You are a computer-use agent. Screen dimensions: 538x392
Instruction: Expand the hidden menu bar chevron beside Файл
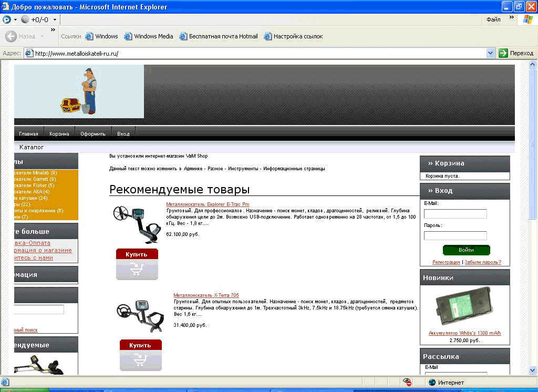click(x=512, y=17)
